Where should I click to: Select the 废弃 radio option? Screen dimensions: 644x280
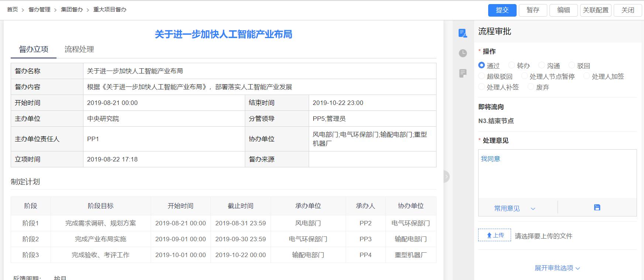531,87
